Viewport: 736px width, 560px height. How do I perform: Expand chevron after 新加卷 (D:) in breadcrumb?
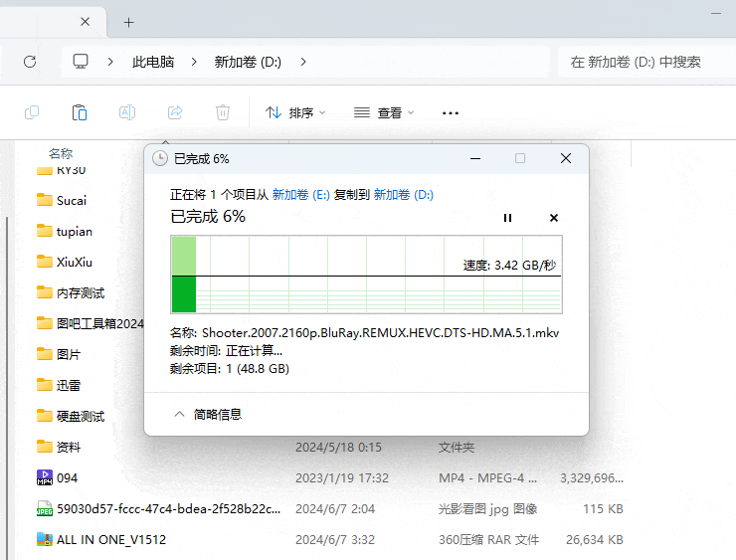[x=303, y=62]
